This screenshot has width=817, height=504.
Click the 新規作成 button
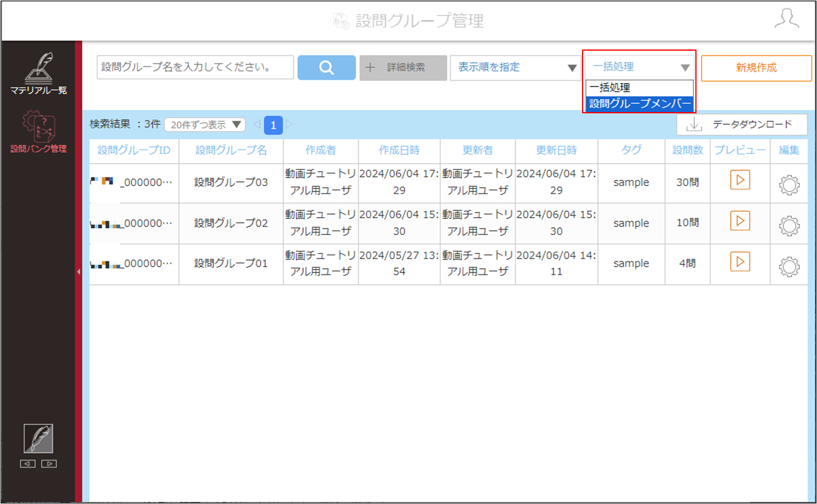pyautogui.click(x=756, y=68)
